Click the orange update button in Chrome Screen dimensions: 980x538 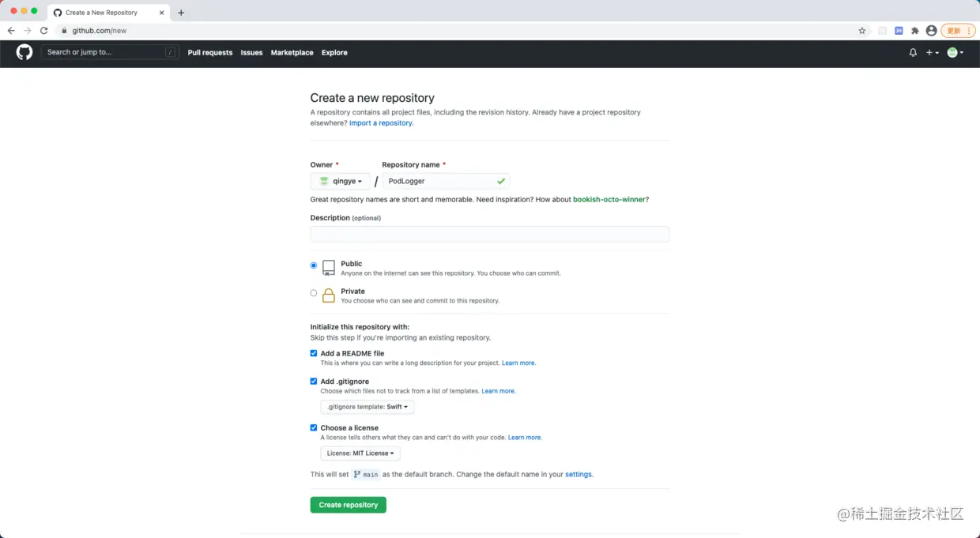click(953, 31)
